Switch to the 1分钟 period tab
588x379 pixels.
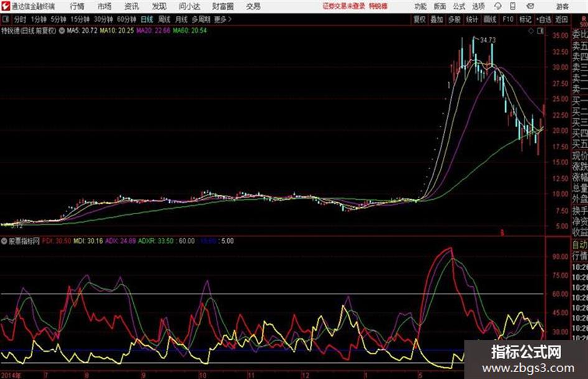[x=38, y=19]
